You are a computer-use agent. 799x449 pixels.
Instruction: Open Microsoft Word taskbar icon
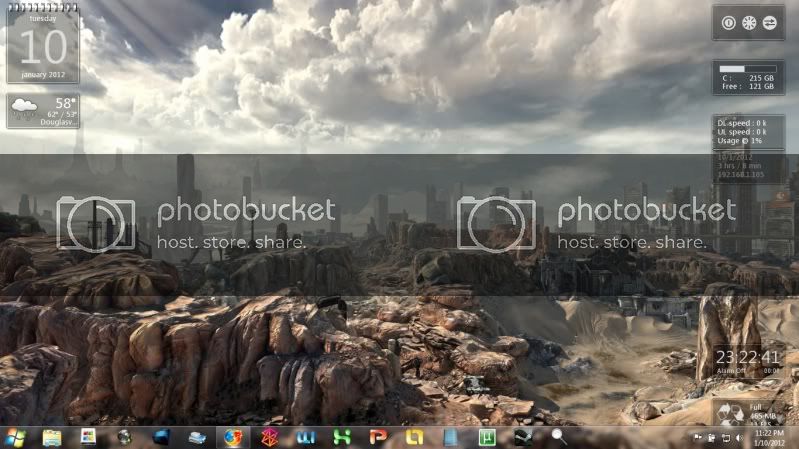306,437
